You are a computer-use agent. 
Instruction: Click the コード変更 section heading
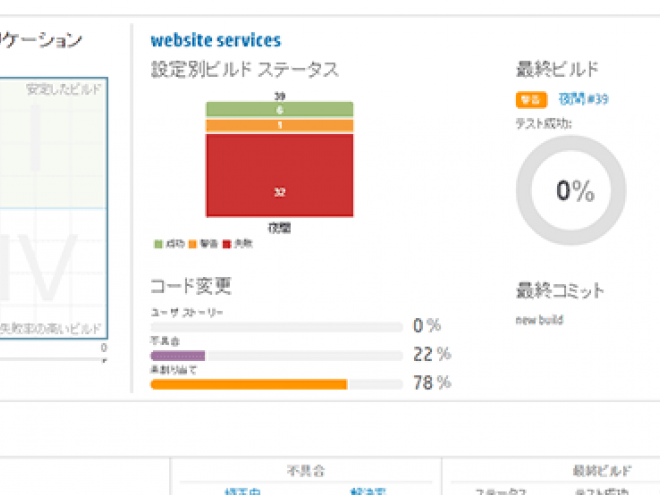(191, 286)
